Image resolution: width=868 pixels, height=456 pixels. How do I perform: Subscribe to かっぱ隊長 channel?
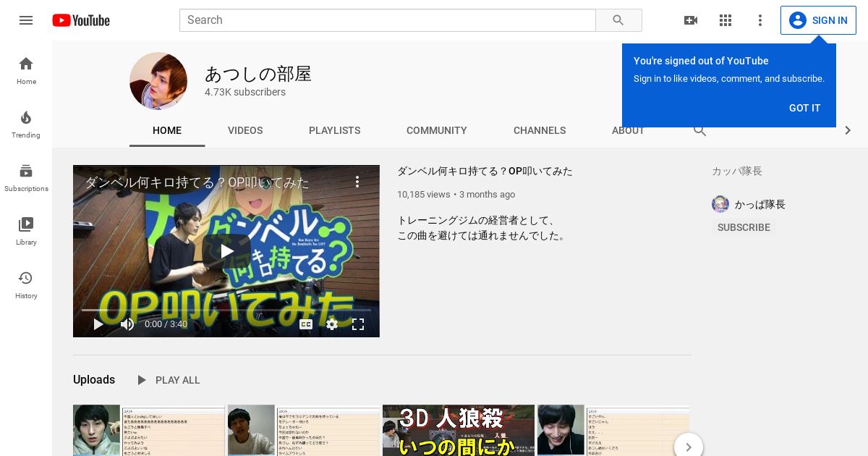[x=744, y=227]
